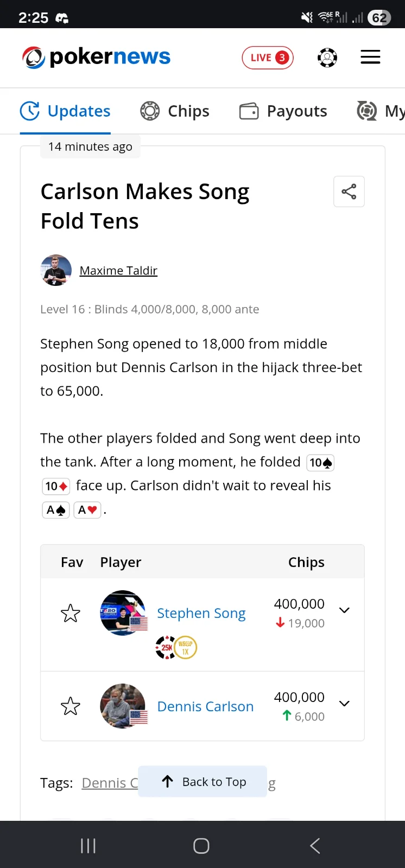The width and height of the screenshot is (405, 868).
Task: Select the Updates tab
Action: [65, 111]
